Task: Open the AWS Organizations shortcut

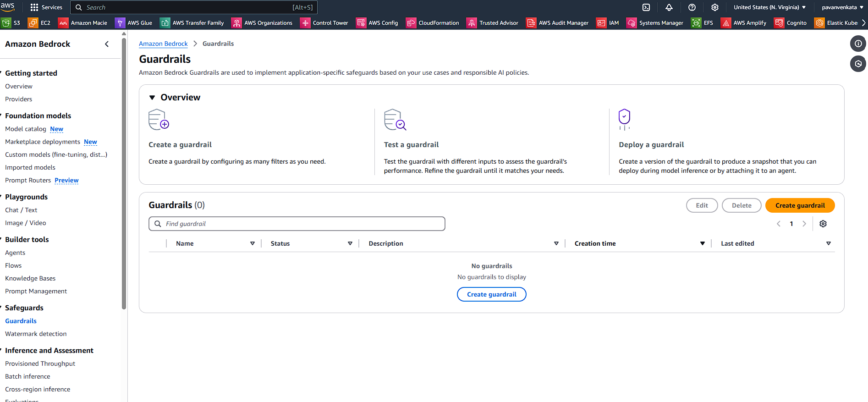Action: click(x=262, y=23)
